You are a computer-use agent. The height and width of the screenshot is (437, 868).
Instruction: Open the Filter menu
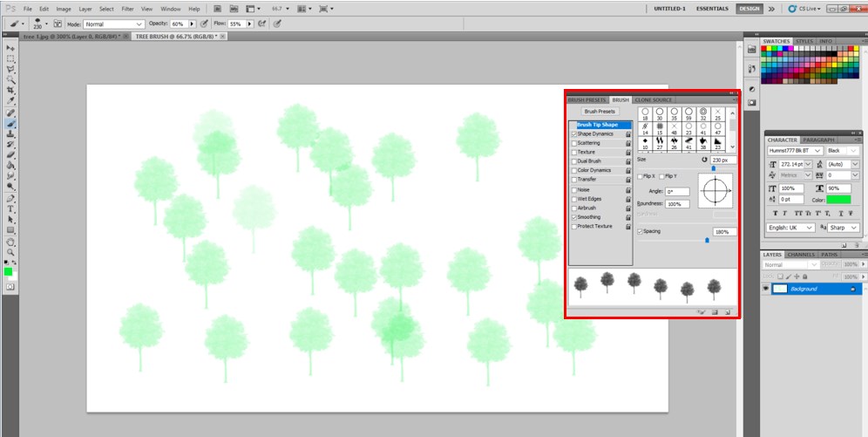pos(128,9)
